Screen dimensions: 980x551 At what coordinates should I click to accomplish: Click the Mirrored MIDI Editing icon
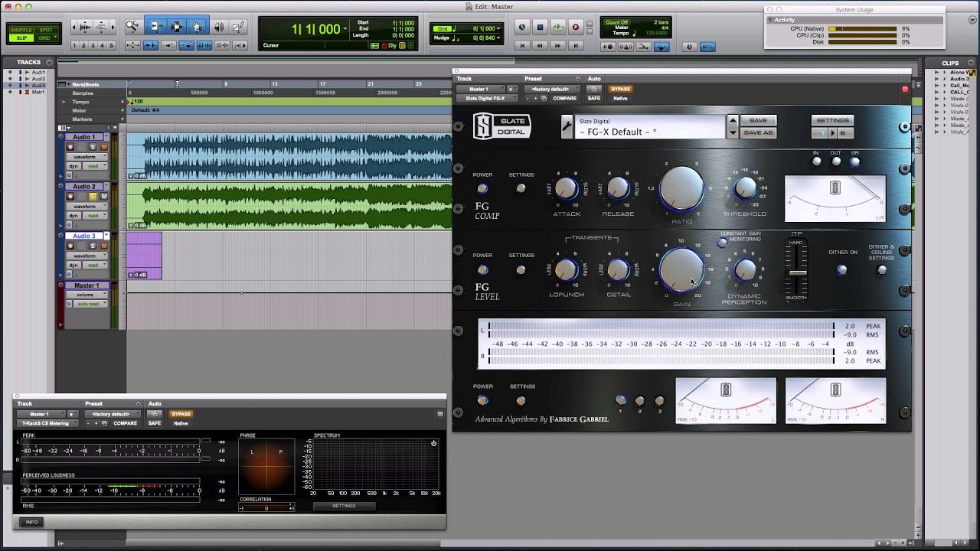pos(168,45)
